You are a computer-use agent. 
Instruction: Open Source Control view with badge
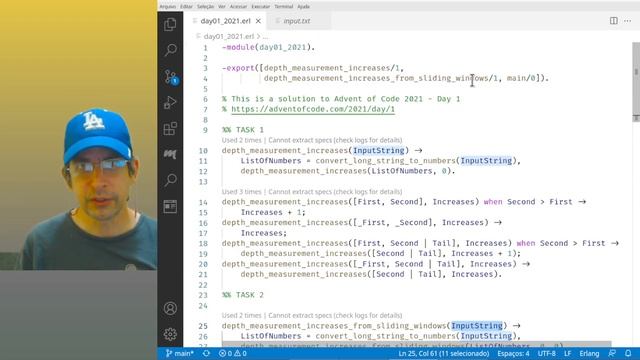click(x=171, y=77)
